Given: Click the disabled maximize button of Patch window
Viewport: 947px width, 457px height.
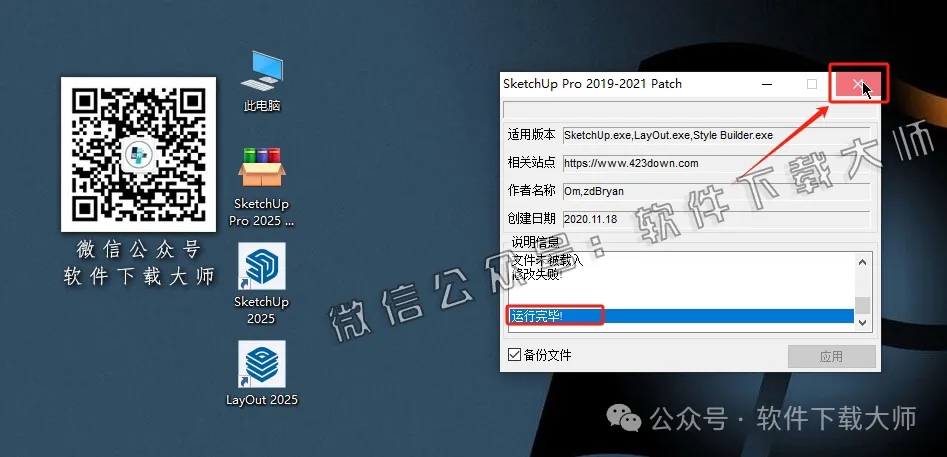Looking at the screenshot, I should pyautogui.click(x=812, y=84).
